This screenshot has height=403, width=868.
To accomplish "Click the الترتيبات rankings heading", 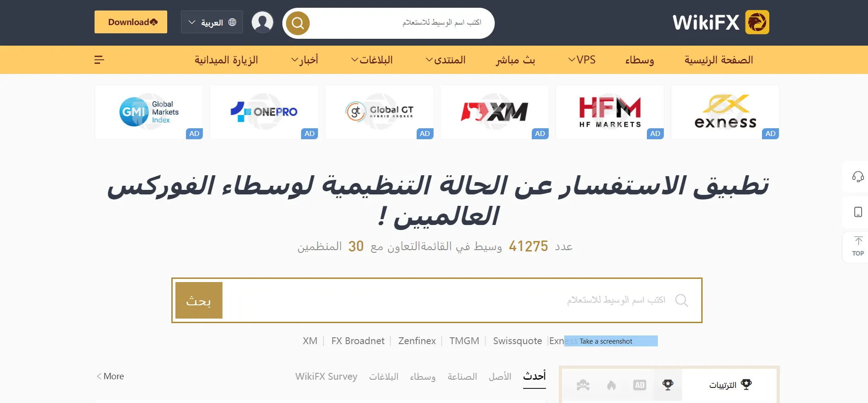I will coord(730,385).
